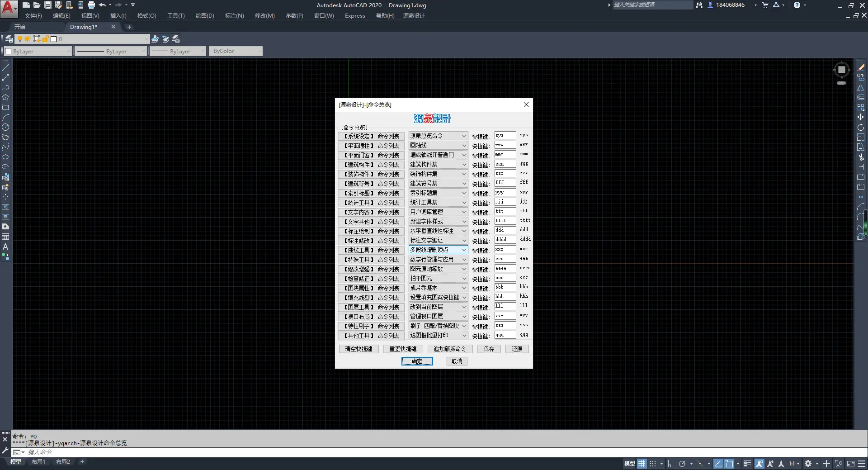The image size is (868, 470).
Task: Click the keyword search box in title bar
Action: coord(652,5)
